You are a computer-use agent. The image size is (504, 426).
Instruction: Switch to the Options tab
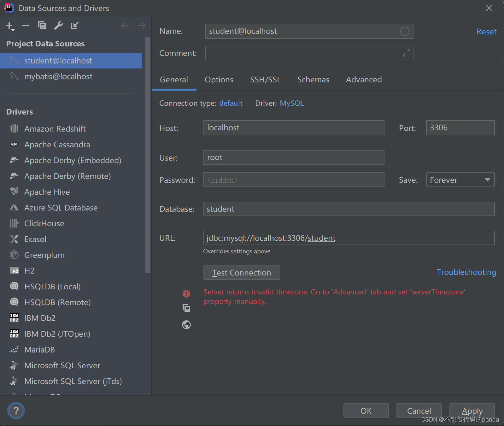click(219, 80)
